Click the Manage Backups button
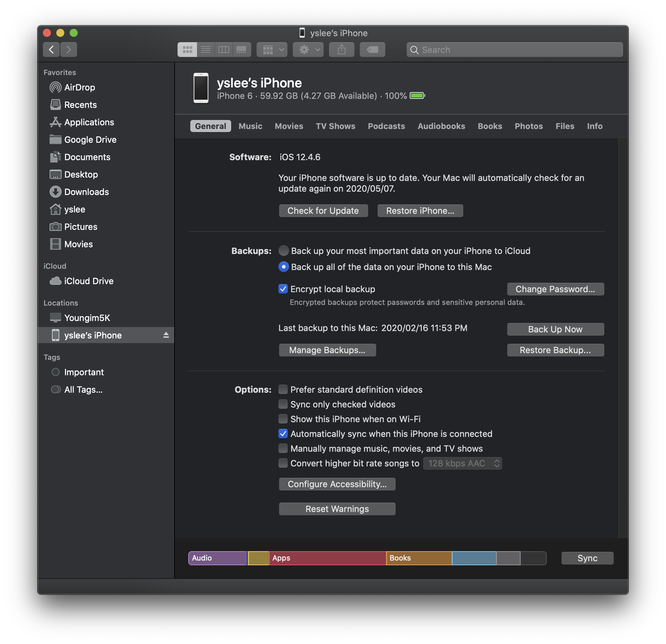The height and width of the screenshot is (644, 666). 327,350
